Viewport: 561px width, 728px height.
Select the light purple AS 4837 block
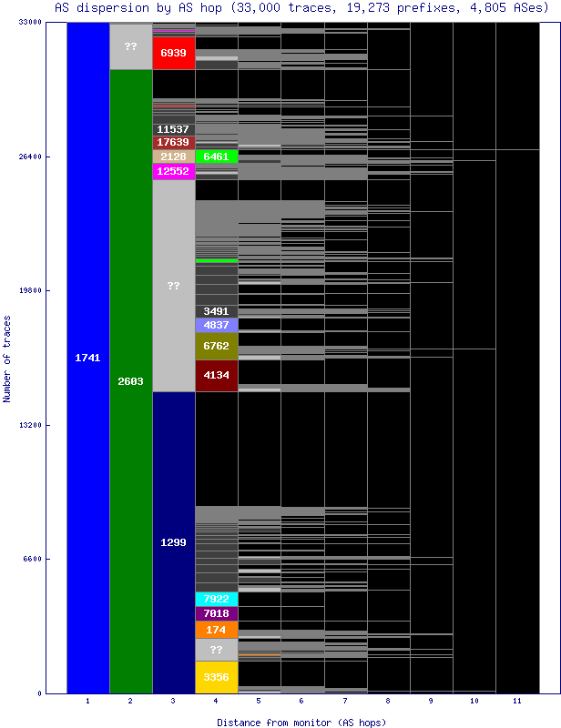pyautogui.click(x=216, y=325)
